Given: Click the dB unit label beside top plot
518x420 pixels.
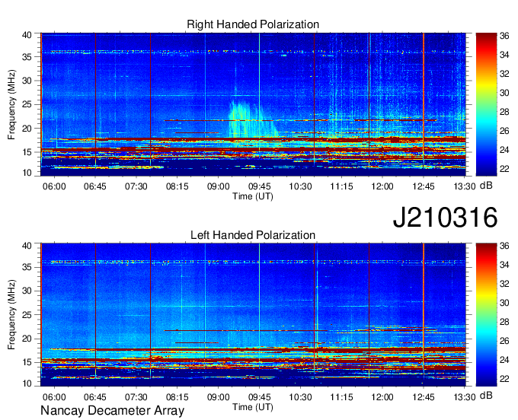Looking at the screenshot, I should pyautogui.click(x=486, y=186).
